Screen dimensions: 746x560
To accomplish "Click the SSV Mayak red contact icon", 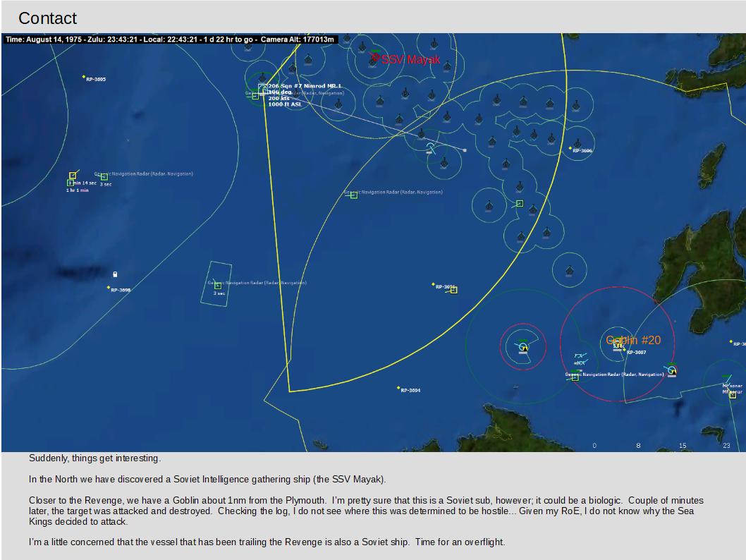I will 375,58.
